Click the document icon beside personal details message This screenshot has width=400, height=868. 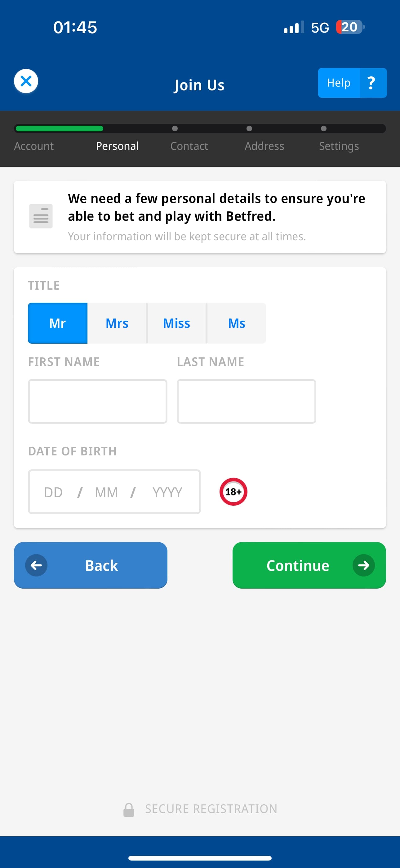tap(41, 216)
